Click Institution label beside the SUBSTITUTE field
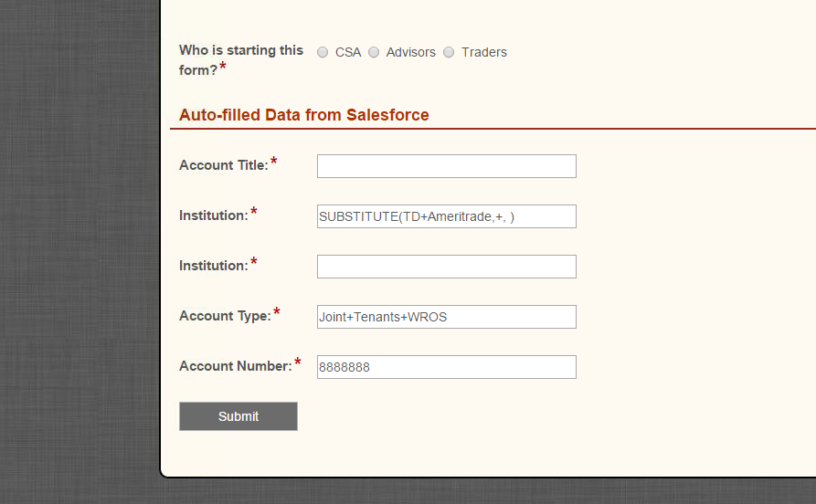This screenshot has width=816, height=504. 214,215
